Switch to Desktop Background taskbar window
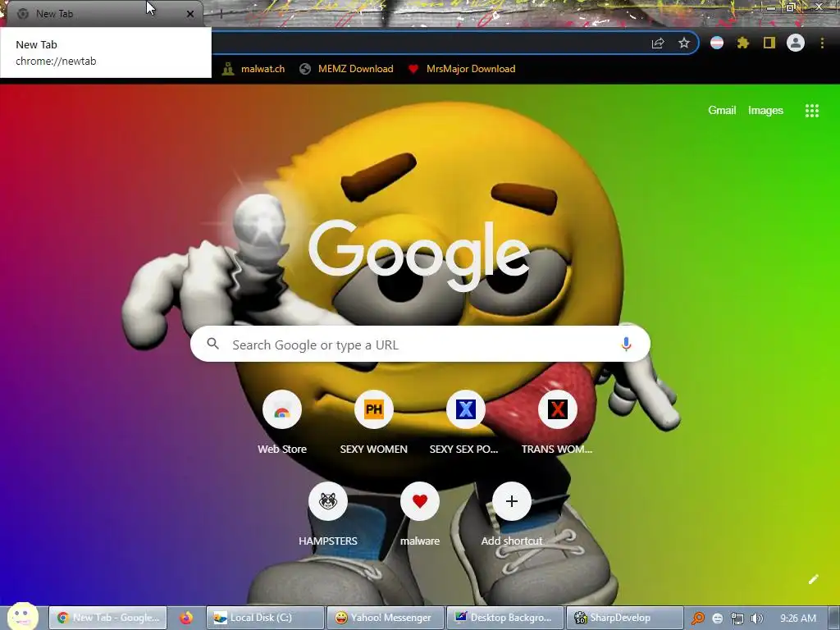 click(x=505, y=618)
